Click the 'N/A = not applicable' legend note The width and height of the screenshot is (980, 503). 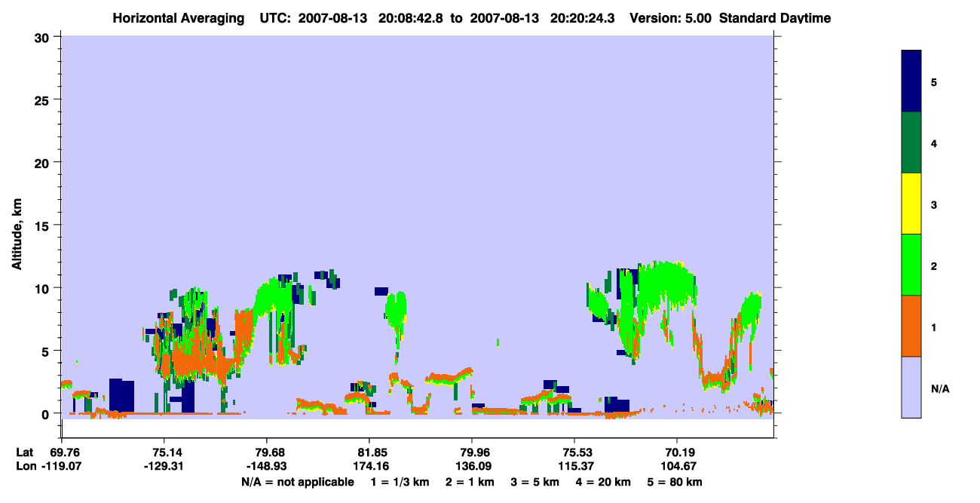[297, 482]
